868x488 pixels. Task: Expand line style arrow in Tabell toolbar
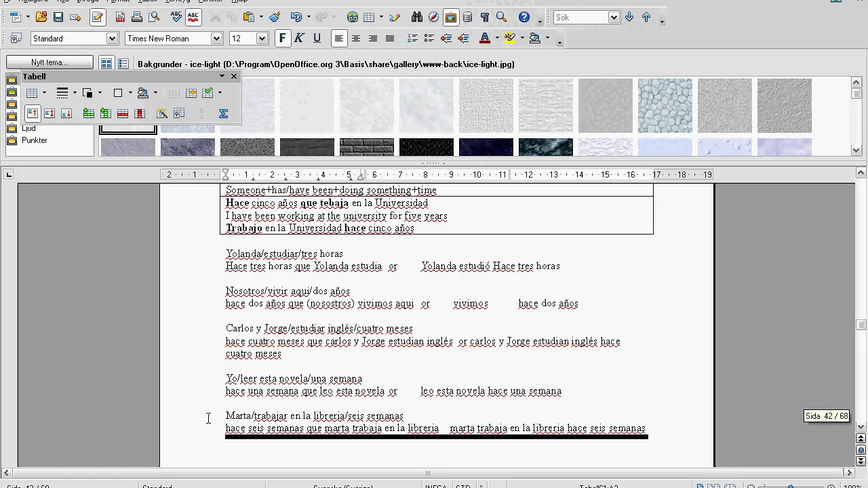pos(75,93)
